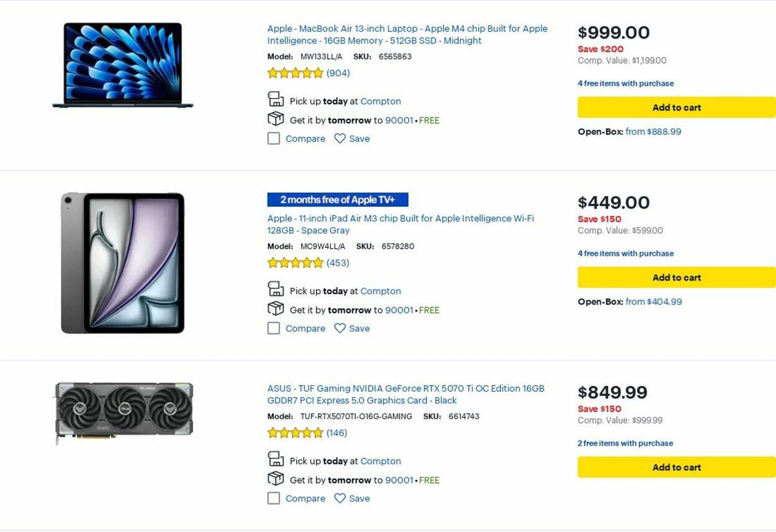
Task: Add the ASUS graphics card to cart
Action: (676, 467)
